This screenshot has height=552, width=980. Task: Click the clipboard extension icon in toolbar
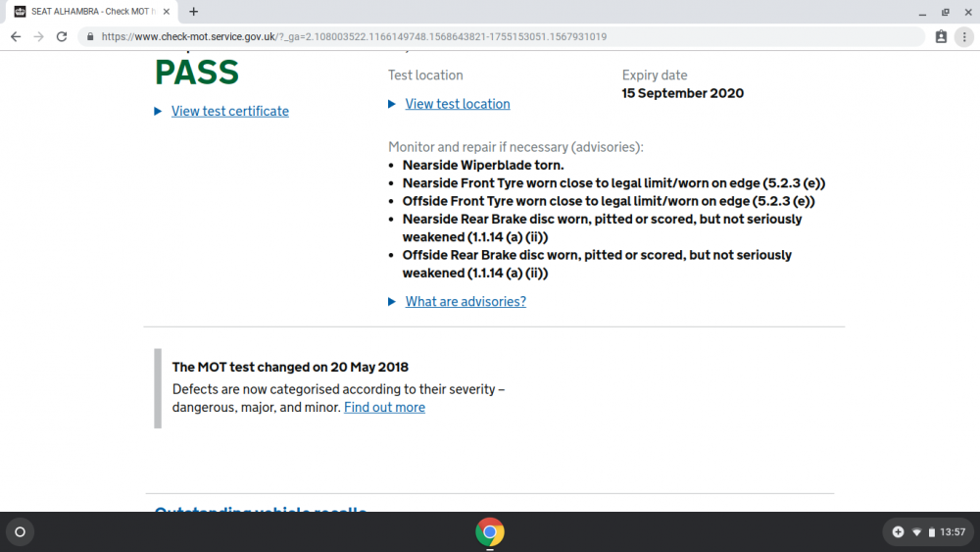941,37
